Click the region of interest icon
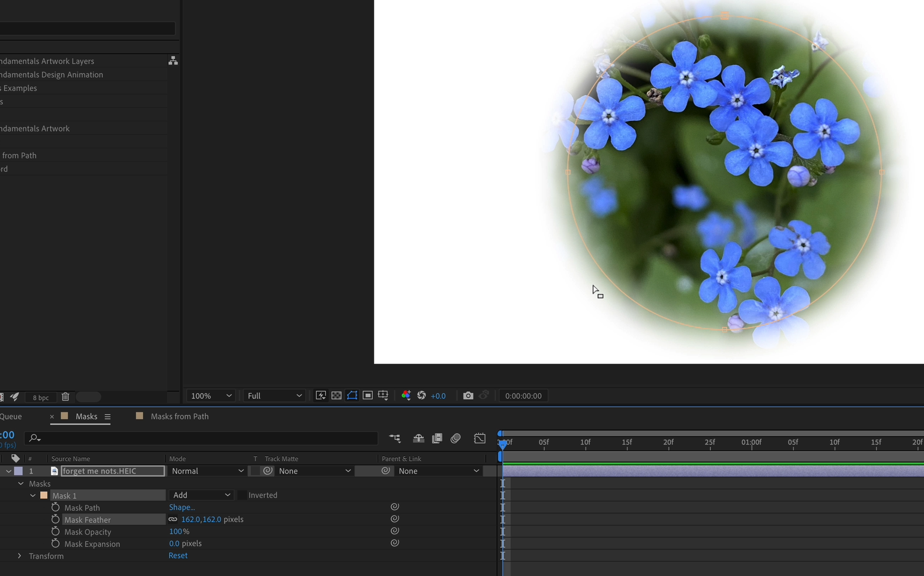 click(368, 396)
